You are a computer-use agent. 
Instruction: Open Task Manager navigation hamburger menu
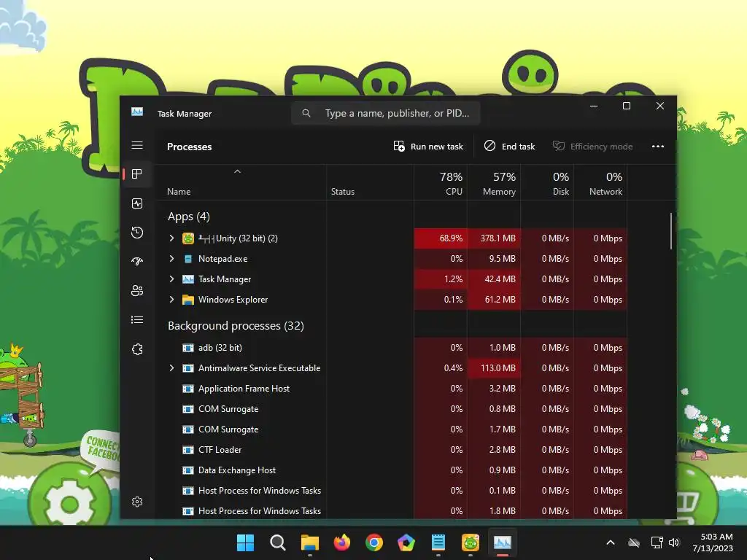click(x=137, y=145)
